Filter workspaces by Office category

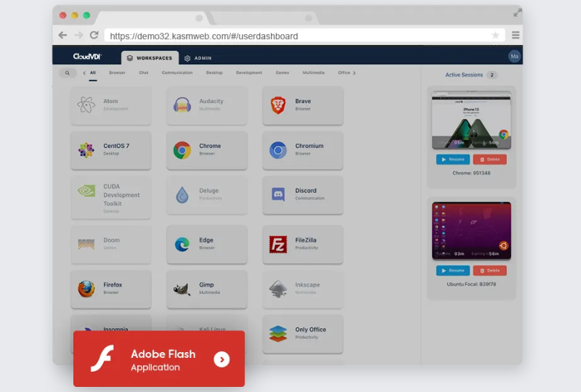click(344, 73)
